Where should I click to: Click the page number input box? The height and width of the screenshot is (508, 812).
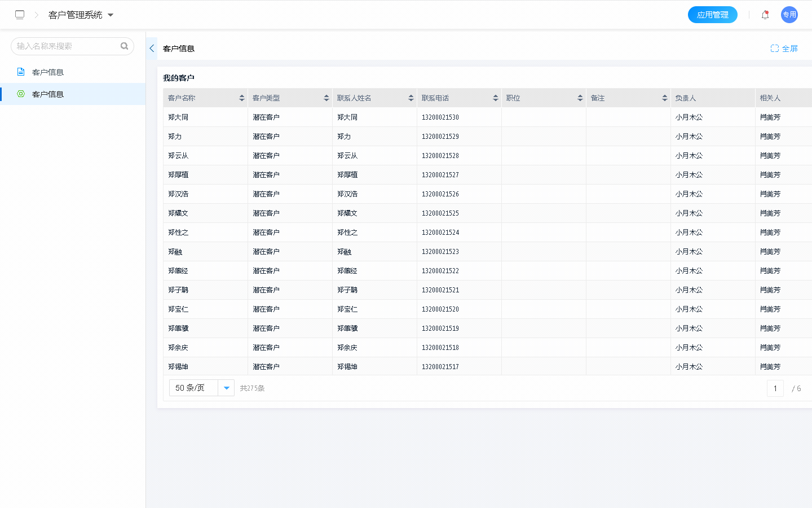click(x=775, y=388)
